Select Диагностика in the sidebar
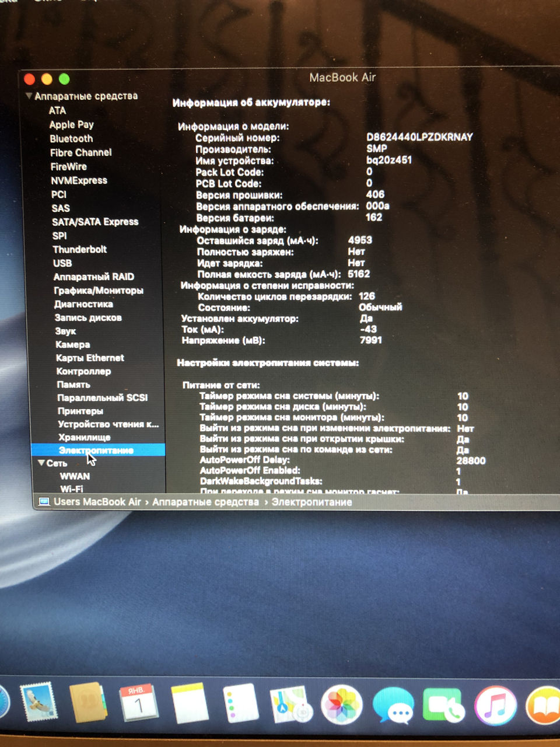The image size is (560, 747). pos(83,304)
